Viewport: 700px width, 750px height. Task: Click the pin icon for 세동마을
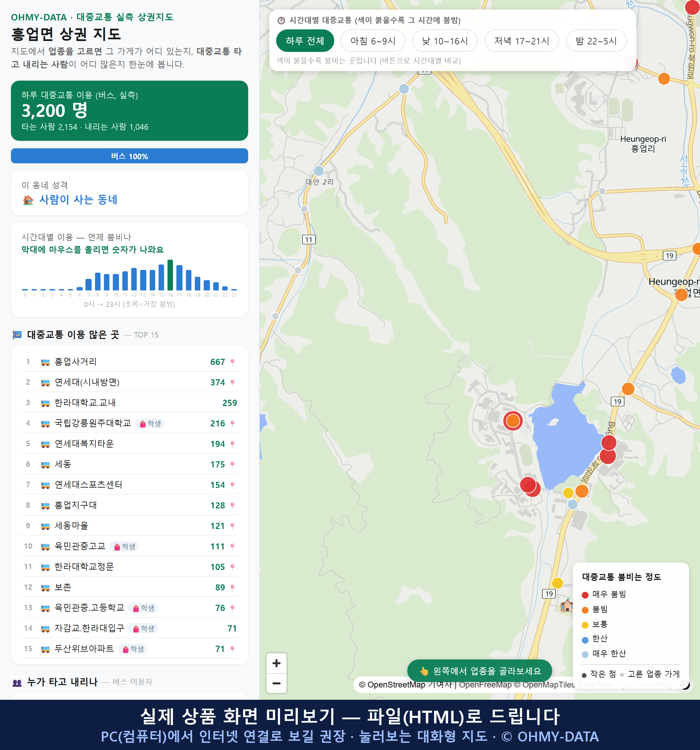tap(232, 526)
